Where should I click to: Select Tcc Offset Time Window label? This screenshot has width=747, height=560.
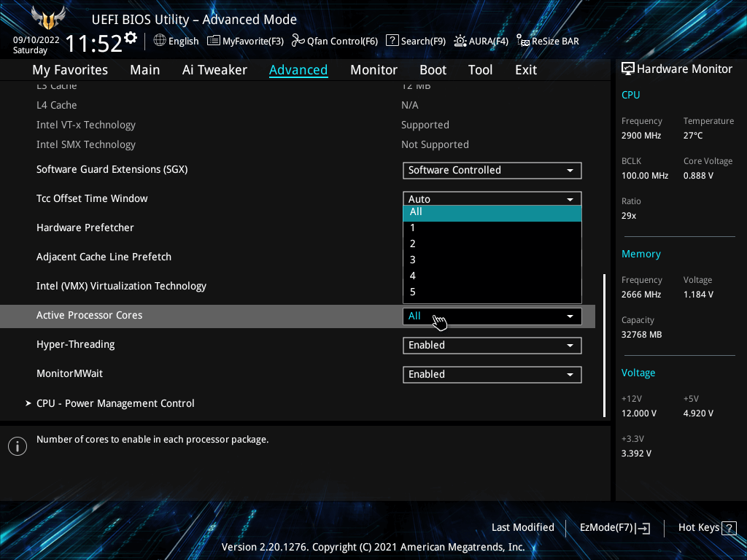(92, 198)
